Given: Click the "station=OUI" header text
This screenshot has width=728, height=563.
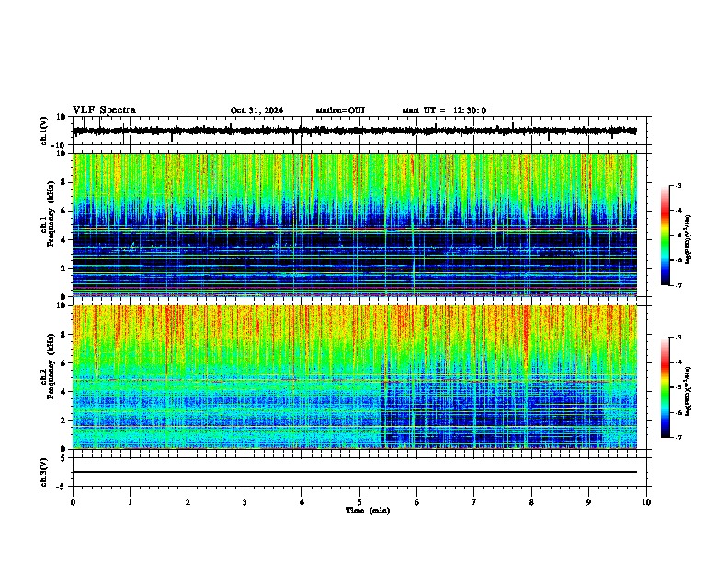Looking at the screenshot, I should click(340, 110).
